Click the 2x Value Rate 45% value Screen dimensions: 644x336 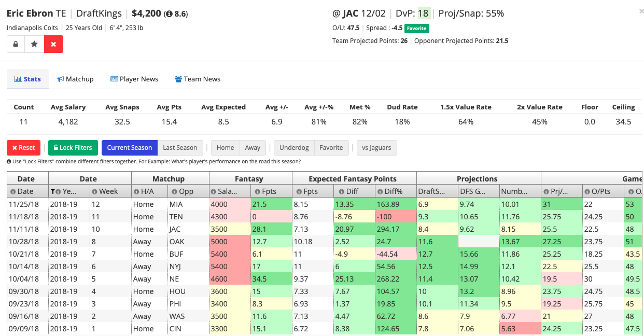pyautogui.click(x=539, y=122)
